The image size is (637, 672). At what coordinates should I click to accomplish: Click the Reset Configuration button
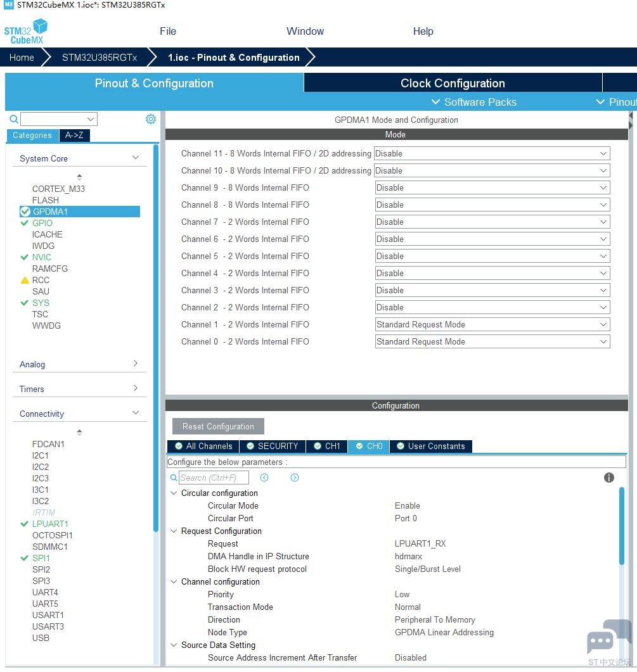pyautogui.click(x=218, y=426)
